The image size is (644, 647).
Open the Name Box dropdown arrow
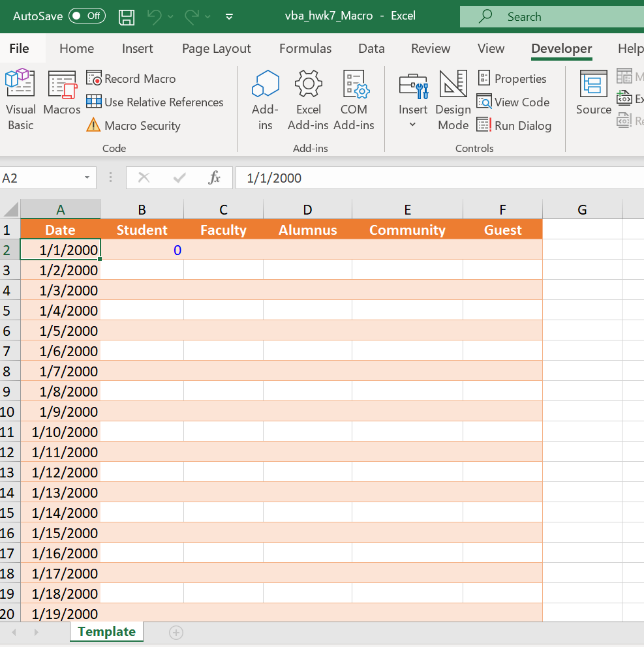point(87,178)
